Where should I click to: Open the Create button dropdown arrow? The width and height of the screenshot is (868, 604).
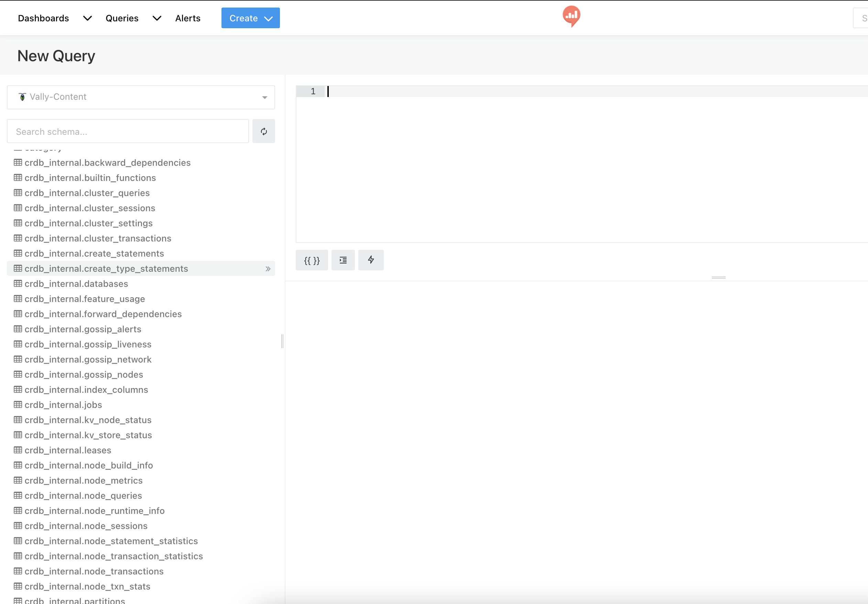click(269, 18)
